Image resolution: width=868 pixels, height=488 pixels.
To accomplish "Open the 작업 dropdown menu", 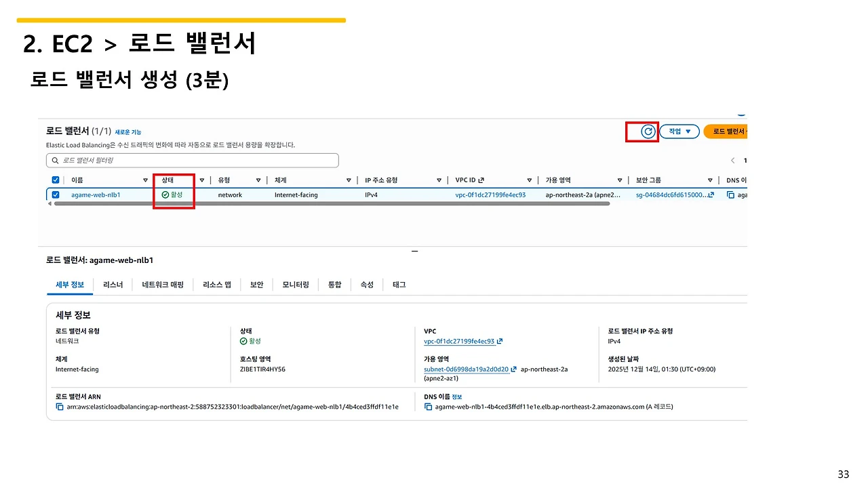I will [x=679, y=131].
